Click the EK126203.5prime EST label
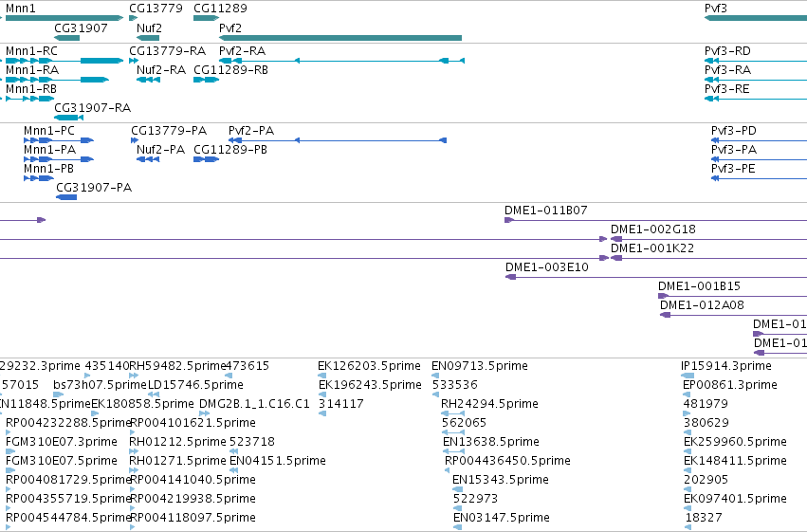807x532 pixels. point(369,366)
